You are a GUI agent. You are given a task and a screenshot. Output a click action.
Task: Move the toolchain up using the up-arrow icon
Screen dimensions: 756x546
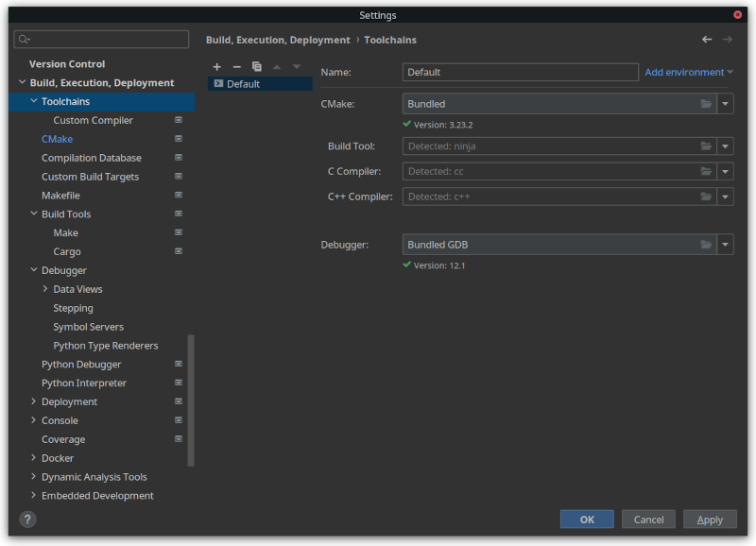click(x=276, y=67)
